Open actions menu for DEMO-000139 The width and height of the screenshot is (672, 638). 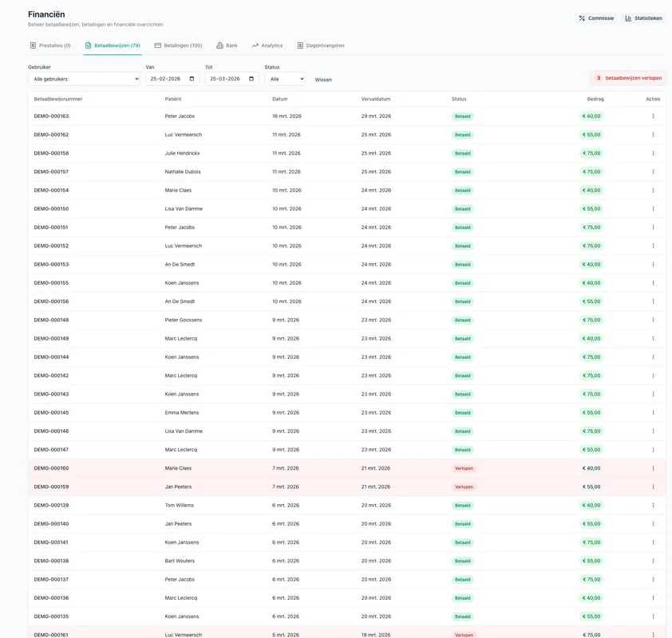coord(653,506)
